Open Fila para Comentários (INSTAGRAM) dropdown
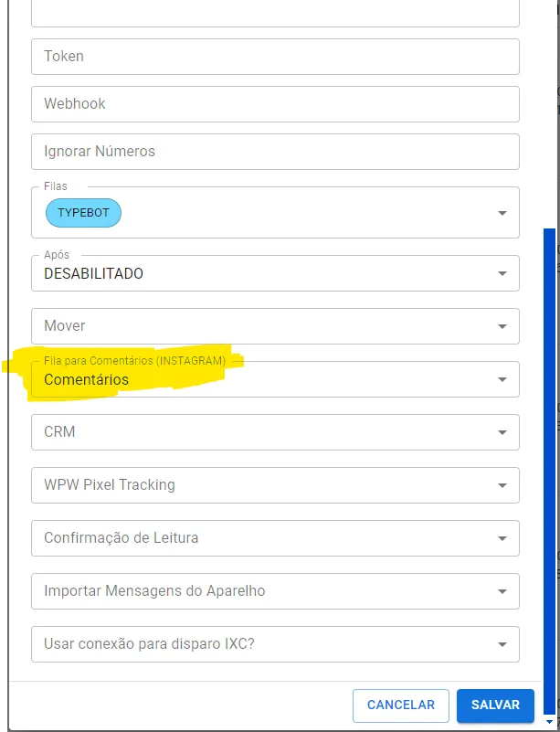The width and height of the screenshot is (560, 732). [275, 379]
